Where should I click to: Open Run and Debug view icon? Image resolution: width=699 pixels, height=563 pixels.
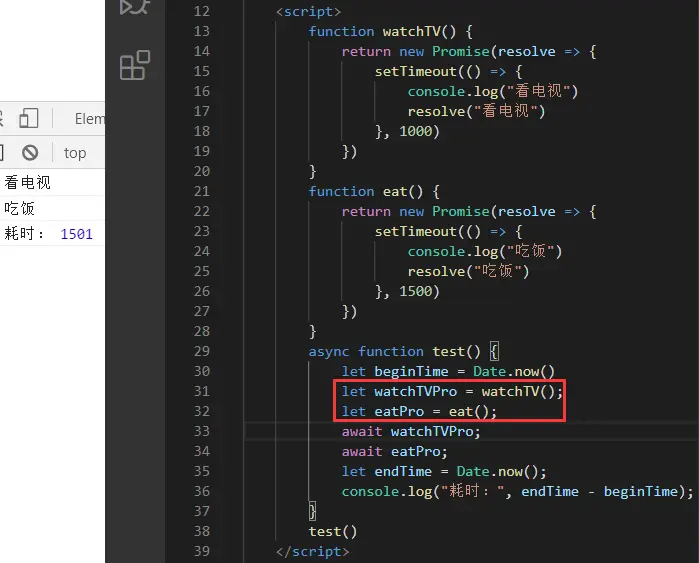pos(134,7)
